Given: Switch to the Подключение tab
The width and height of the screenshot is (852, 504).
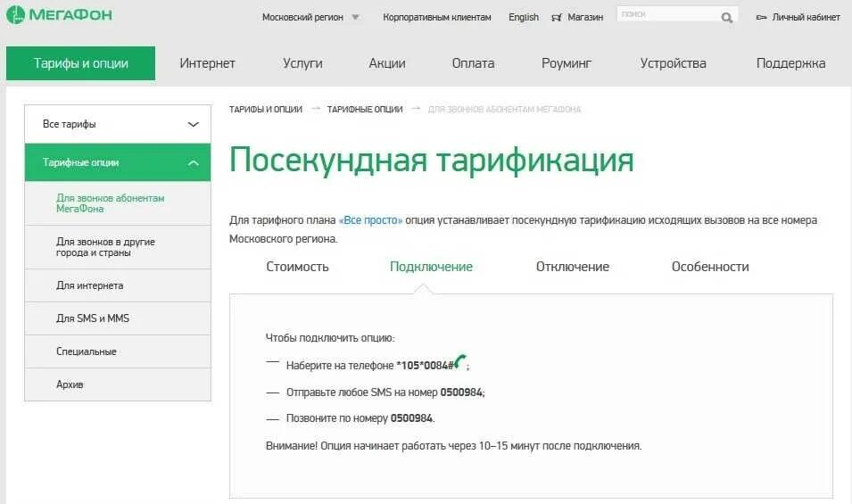Looking at the screenshot, I should (x=432, y=267).
